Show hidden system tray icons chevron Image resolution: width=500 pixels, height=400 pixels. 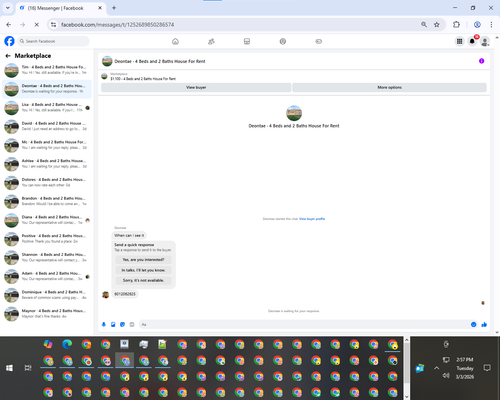coord(436,368)
